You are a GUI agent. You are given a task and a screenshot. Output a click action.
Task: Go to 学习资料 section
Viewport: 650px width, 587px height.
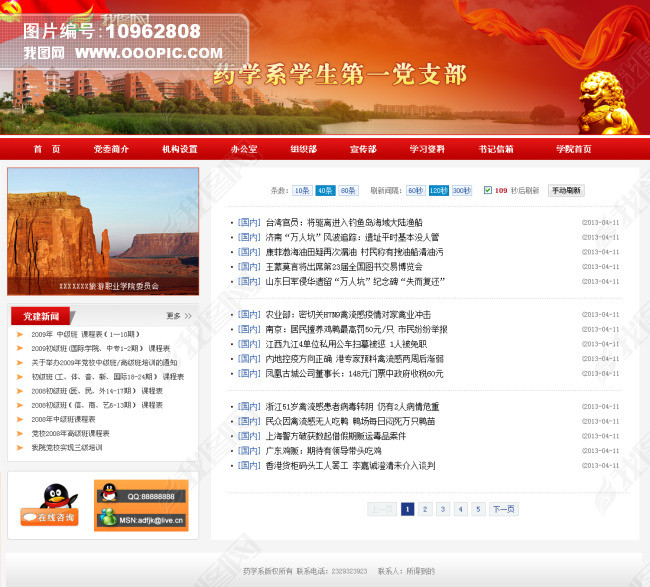pyautogui.click(x=427, y=149)
